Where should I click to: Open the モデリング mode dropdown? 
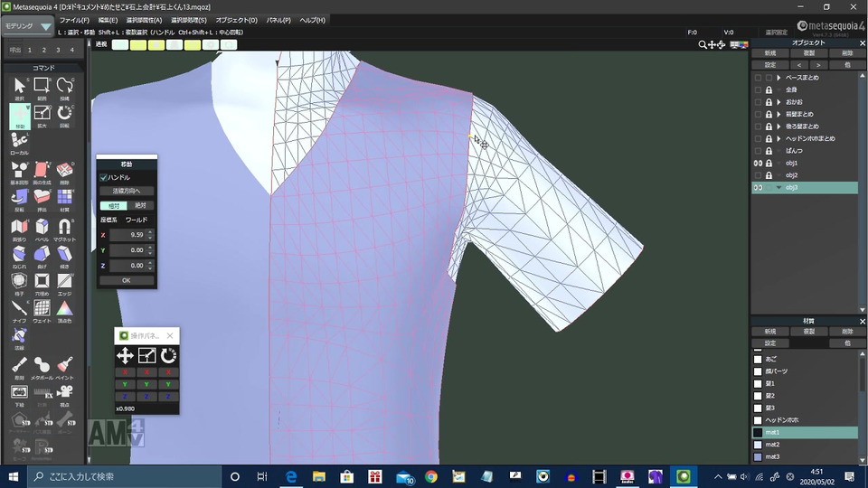(28, 26)
